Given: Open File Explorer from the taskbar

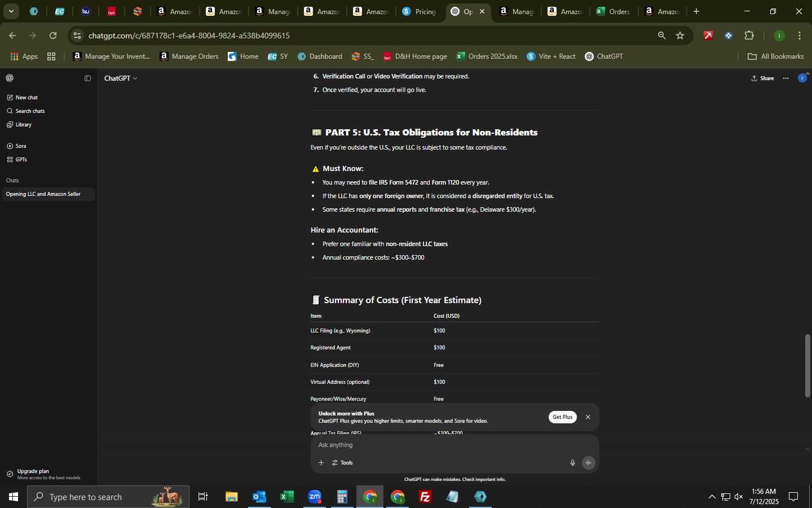Looking at the screenshot, I should (x=231, y=497).
